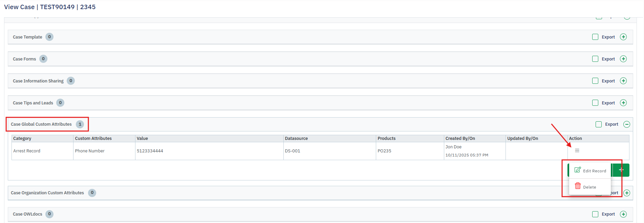Screen dimensions: 644x223
Task: Click the Category column header
Action: pyautogui.click(x=22, y=139)
